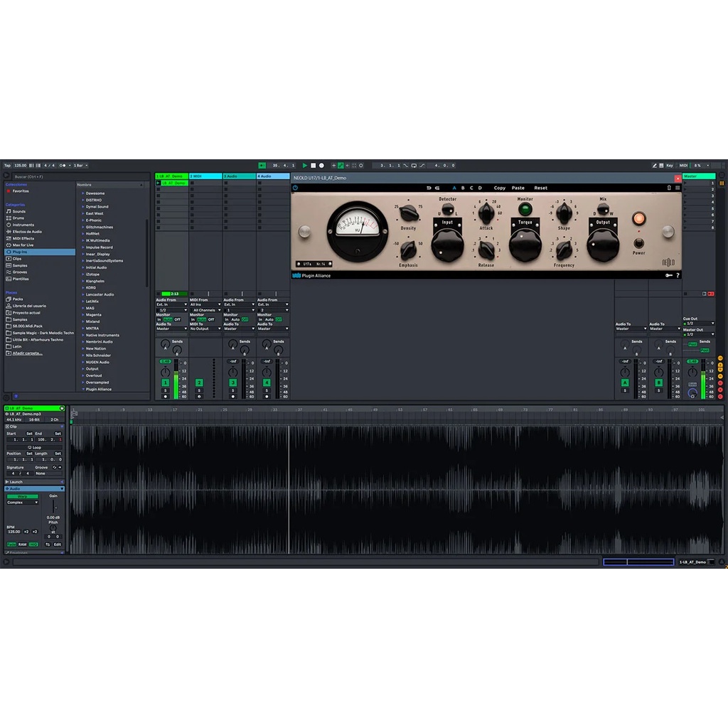This screenshot has height=728, width=728.
Task: Expand the Native Instruments folder
Action: pos(83,335)
